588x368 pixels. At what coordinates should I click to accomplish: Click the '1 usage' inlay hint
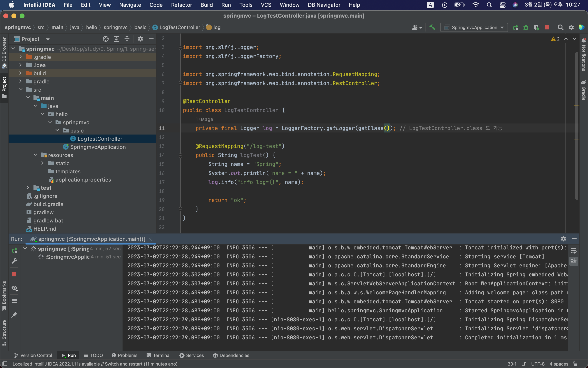coord(204,119)
